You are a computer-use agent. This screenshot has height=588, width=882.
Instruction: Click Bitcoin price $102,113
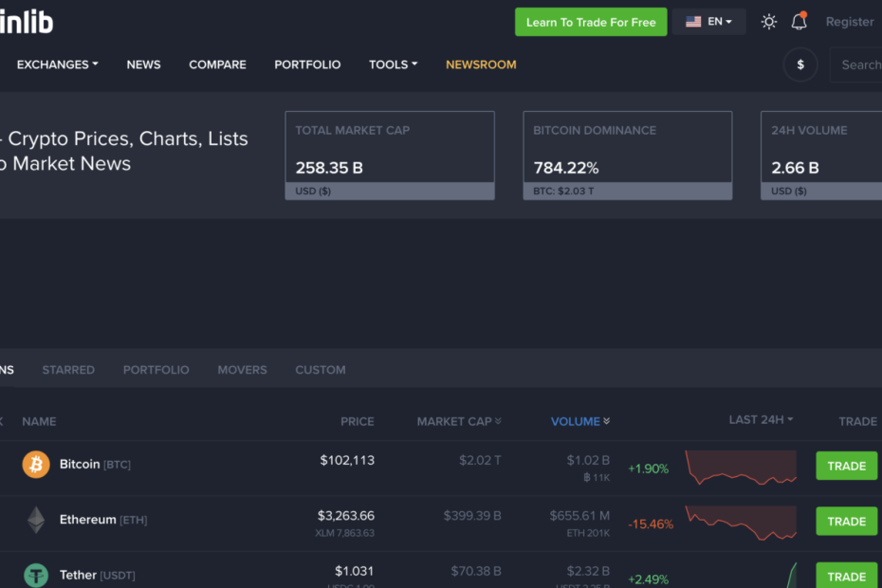point(347,460)
